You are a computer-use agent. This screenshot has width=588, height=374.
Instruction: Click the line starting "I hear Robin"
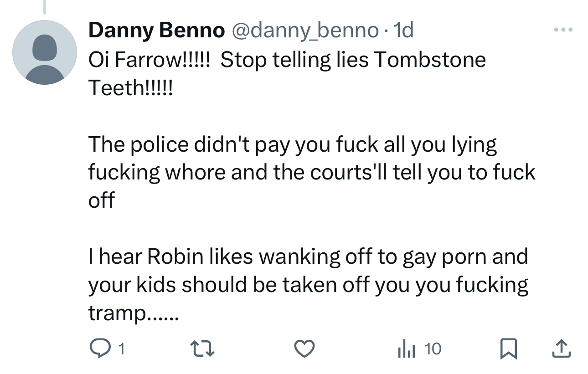[308, 257]
